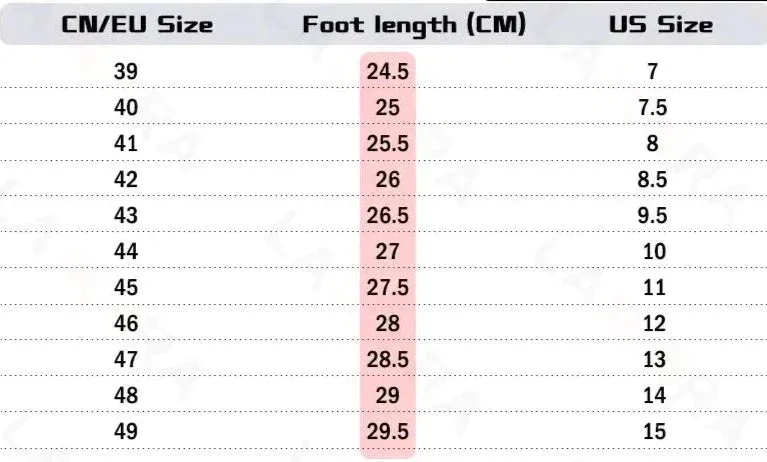Click the 26 foot length value
This screenshot has width=767, height=462.
tap(387, 180)
